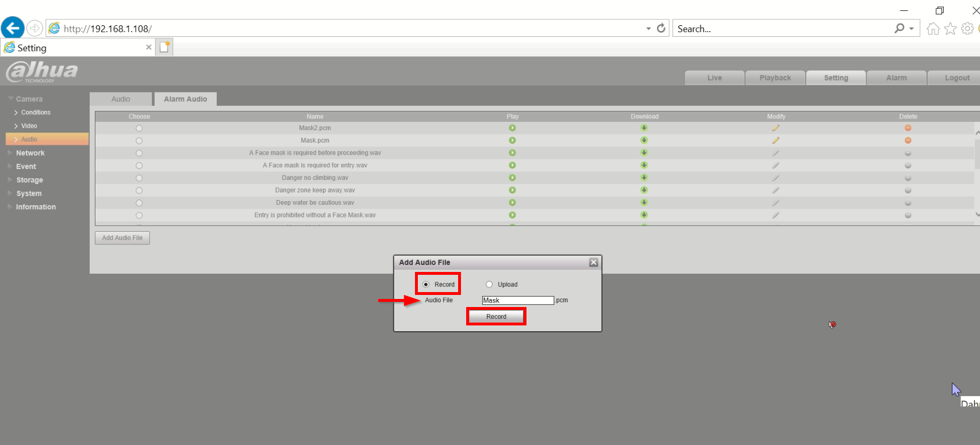Play 'Entry is prohibited without a Face Mask.wav'
Screen dimensions: 980x445
pyautogui.click(x=512, y=215)
